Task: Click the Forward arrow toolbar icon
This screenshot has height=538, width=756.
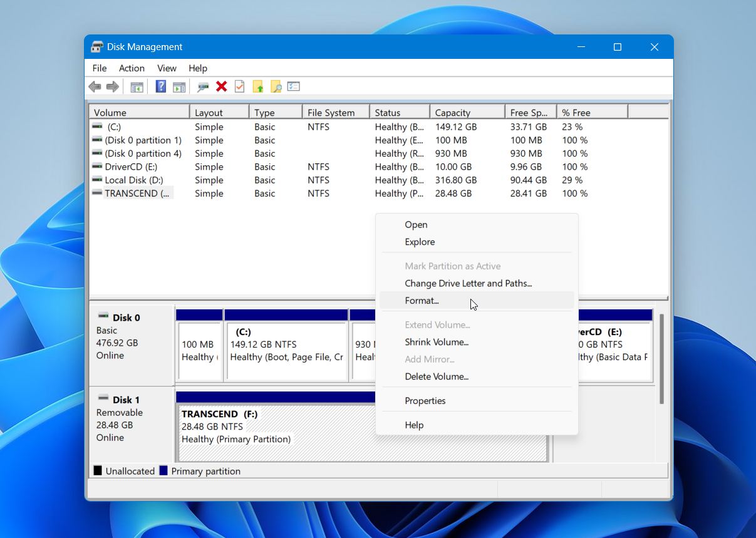Action: (113, 87)
